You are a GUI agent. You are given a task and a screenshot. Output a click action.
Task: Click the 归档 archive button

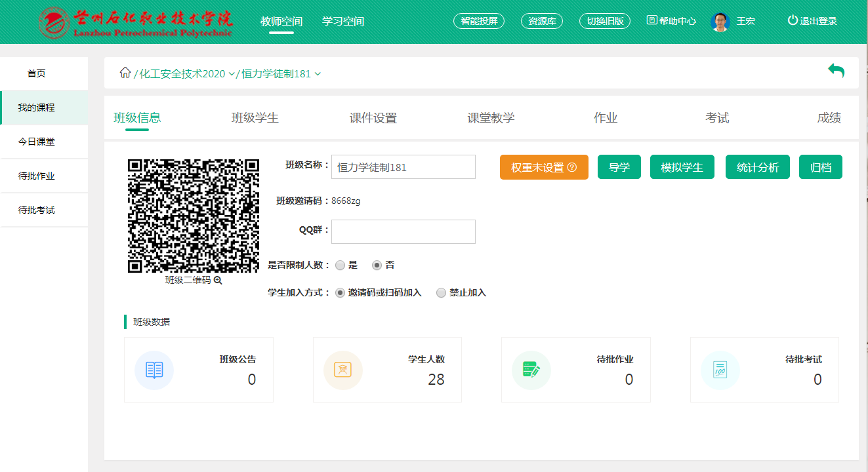point(821,167)
